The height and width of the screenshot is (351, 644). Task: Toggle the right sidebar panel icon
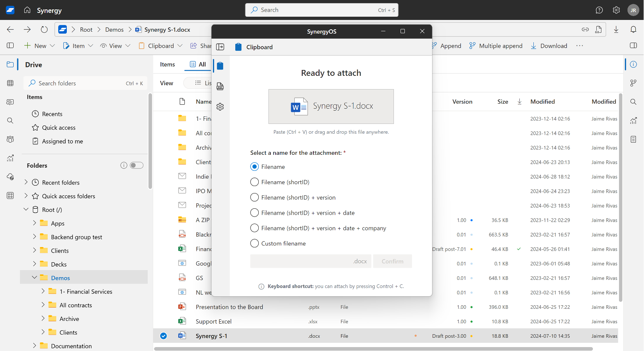click(x=633, y=46)
